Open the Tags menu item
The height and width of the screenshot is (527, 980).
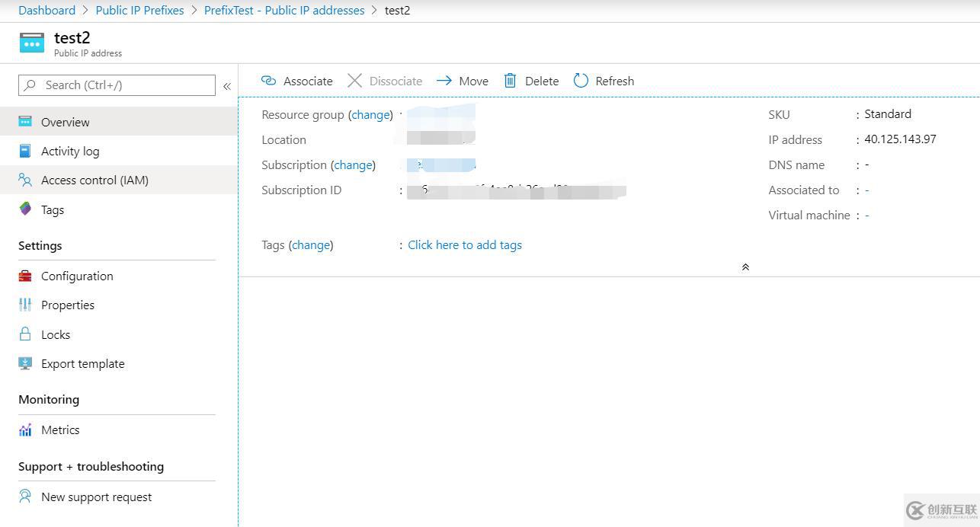119,209
